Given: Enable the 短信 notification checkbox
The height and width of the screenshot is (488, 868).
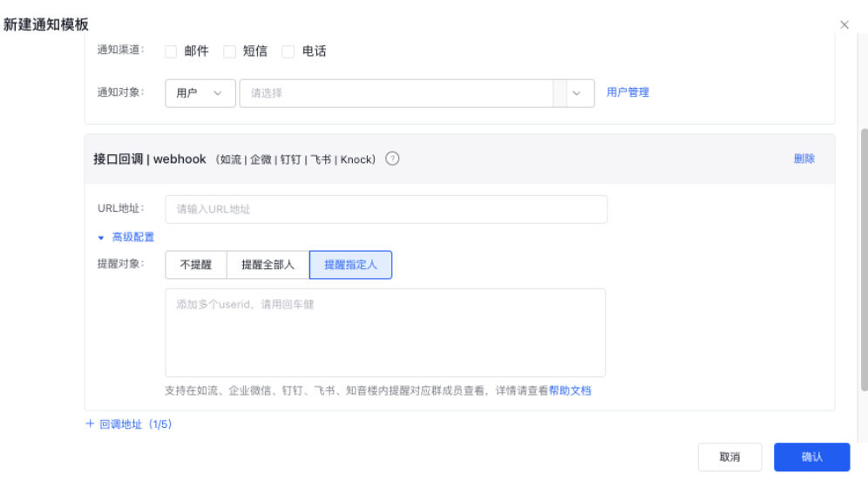Looking at the screenshot, I should [230, 51].
